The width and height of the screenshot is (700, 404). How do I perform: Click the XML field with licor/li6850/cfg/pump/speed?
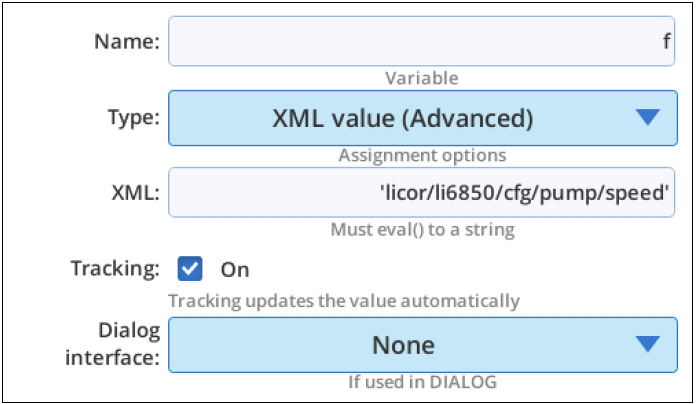(421, 192)
